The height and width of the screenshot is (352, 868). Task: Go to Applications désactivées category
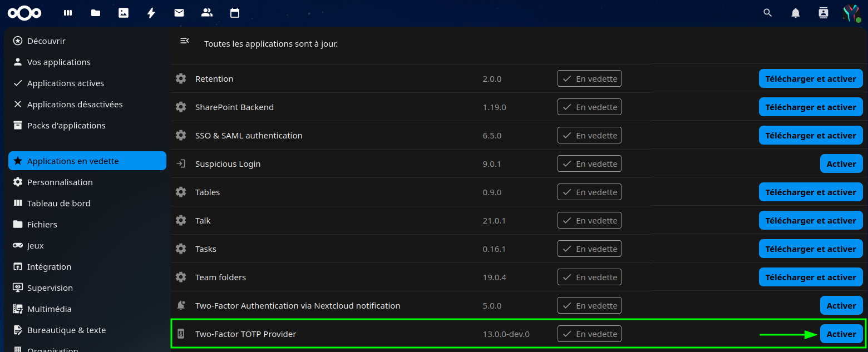coord(75,105)
